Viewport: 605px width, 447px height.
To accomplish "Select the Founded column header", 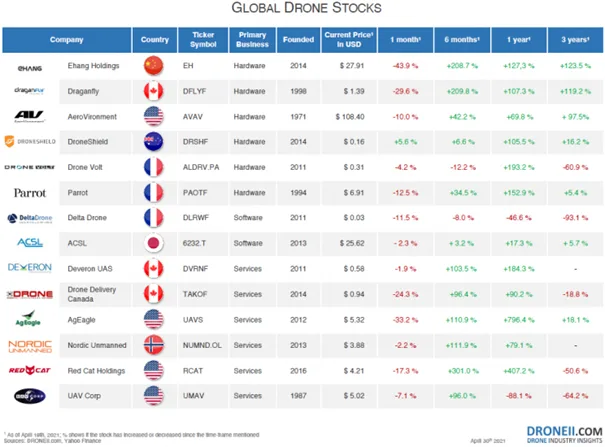I will pos(296,39).
